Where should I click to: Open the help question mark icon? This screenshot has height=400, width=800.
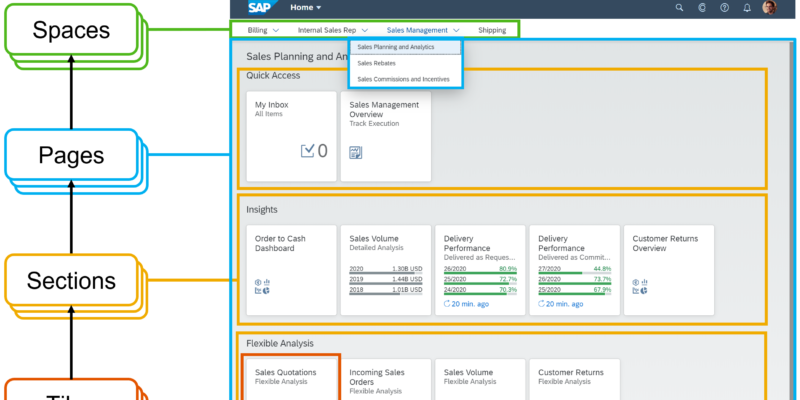(724, 8)
